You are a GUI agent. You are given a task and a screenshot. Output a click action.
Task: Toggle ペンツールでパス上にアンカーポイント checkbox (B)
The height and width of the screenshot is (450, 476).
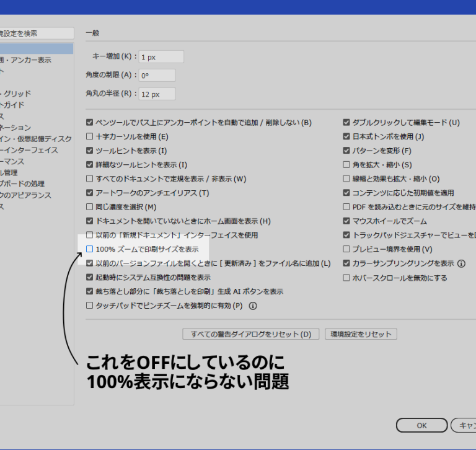89,122
